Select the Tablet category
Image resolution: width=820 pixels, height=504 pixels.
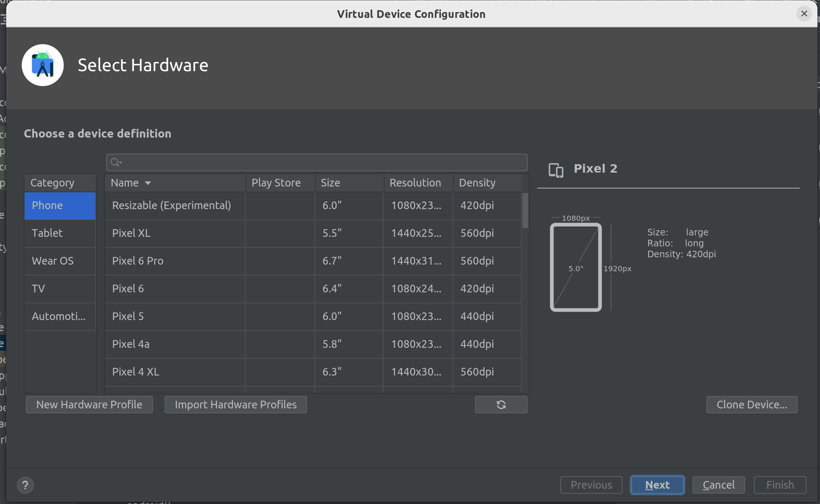(60, 233)
